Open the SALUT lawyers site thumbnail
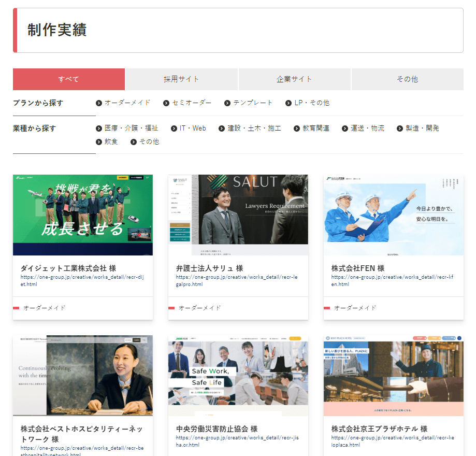 click(x=238, y=215)
